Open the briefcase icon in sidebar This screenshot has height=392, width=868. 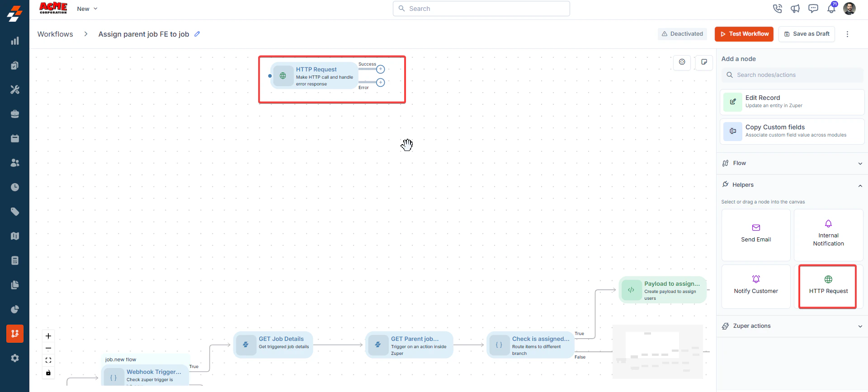pos(15,114)
